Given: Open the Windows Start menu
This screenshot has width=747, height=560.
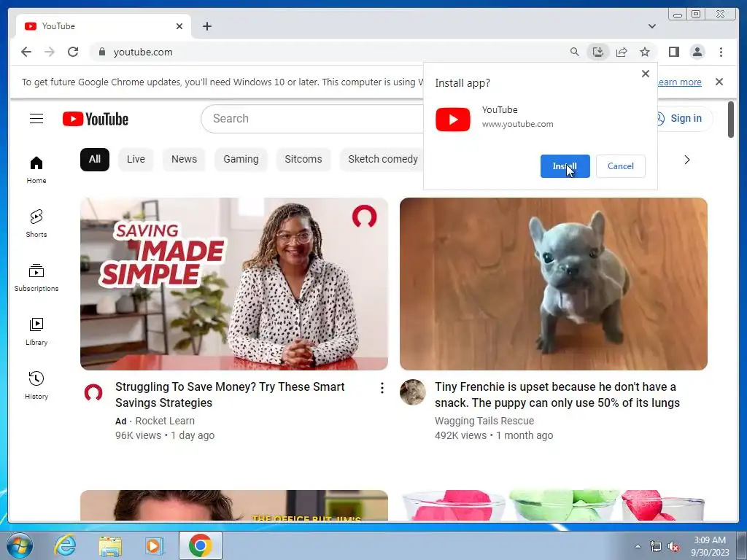Looking at the screenshot, I should [20, 545].
